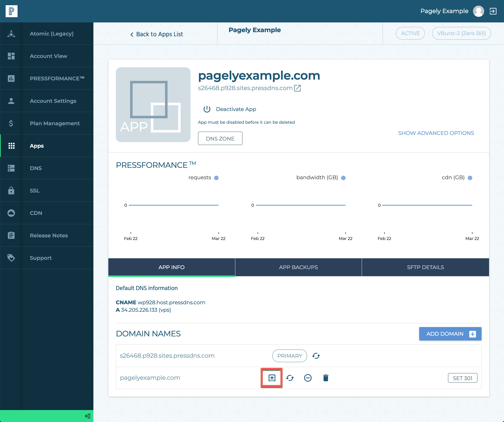This screenshot has height=422, width=504.
Task: Switch to the APP INFO tab
Action: coord(172,267)
